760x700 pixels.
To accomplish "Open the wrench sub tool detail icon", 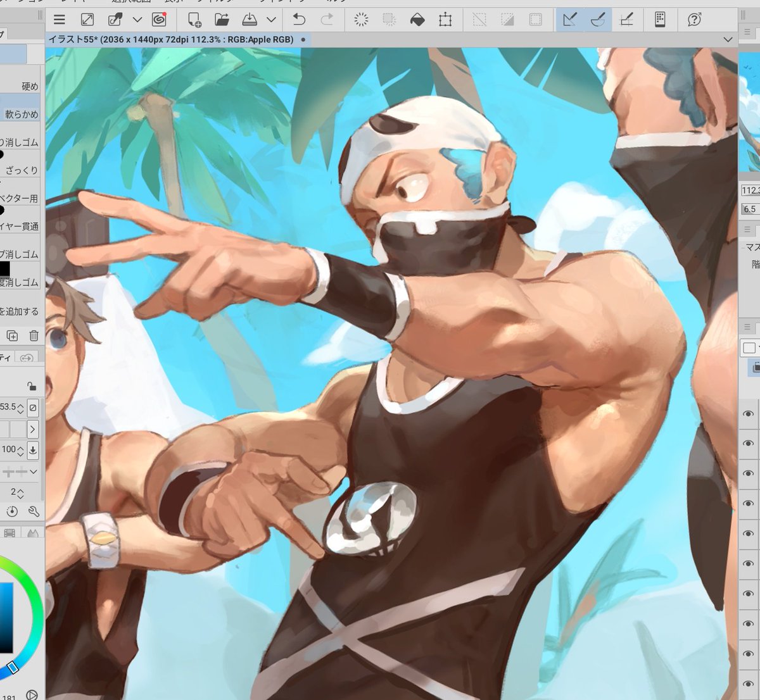I will [34, 511].
